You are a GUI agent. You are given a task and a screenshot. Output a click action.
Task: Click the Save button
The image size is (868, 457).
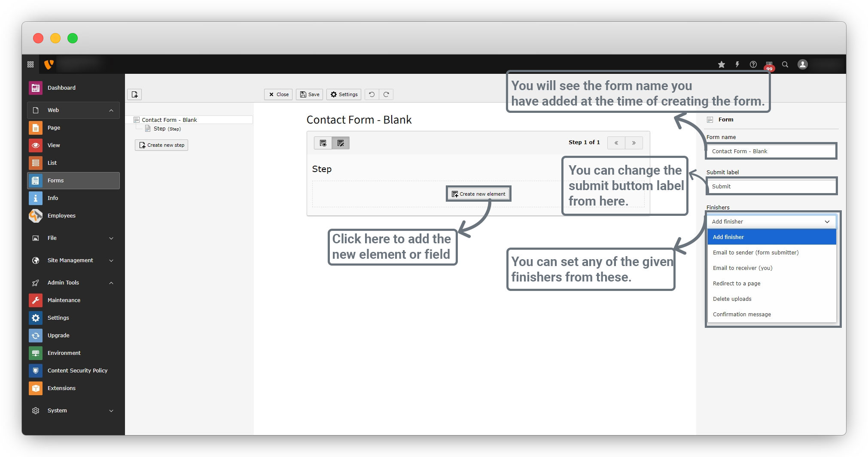(x=309, y=94)
